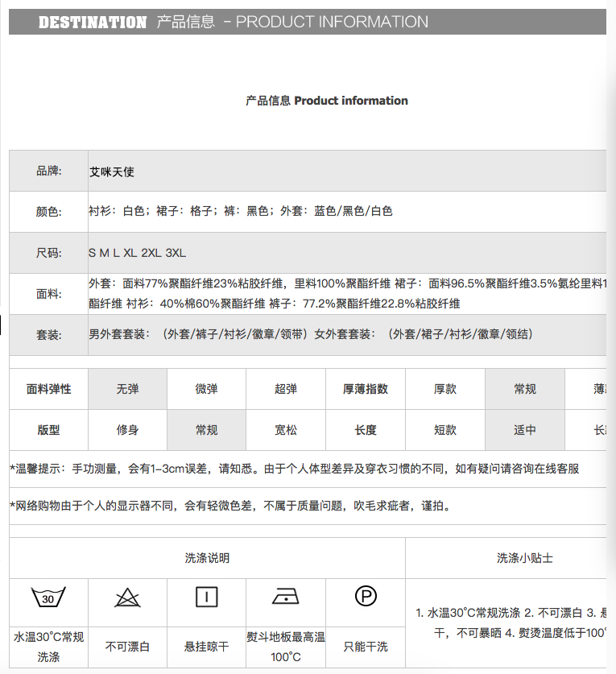
Task: Click the 版型 row label
Action: [x=48, y=430]
